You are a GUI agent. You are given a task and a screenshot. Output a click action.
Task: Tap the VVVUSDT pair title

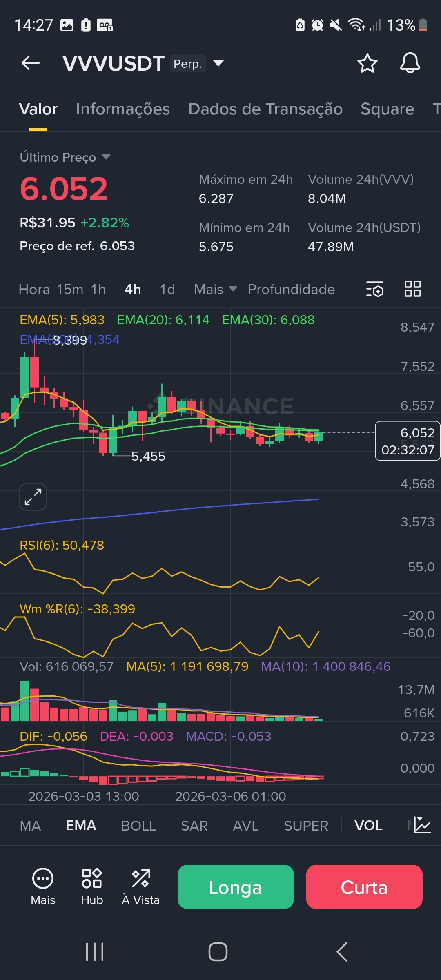coord(114,64)
